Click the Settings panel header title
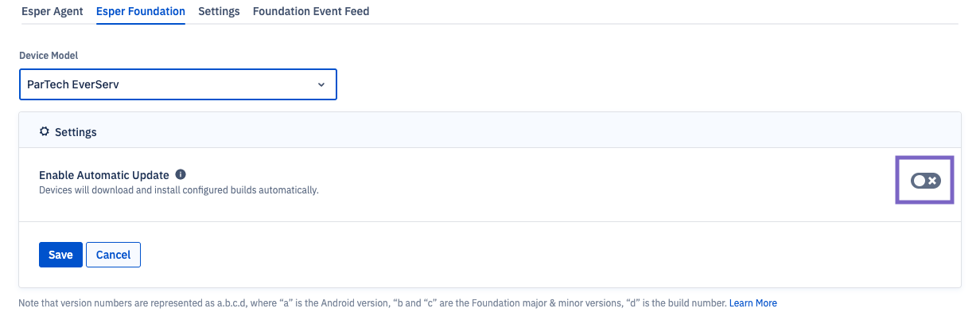980x316 pixels. tap(76, 132)
